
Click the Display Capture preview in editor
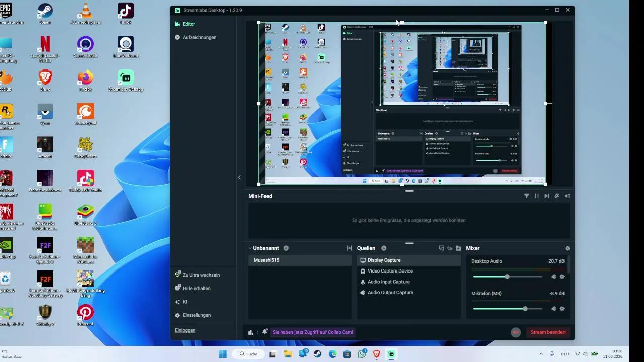402,104
